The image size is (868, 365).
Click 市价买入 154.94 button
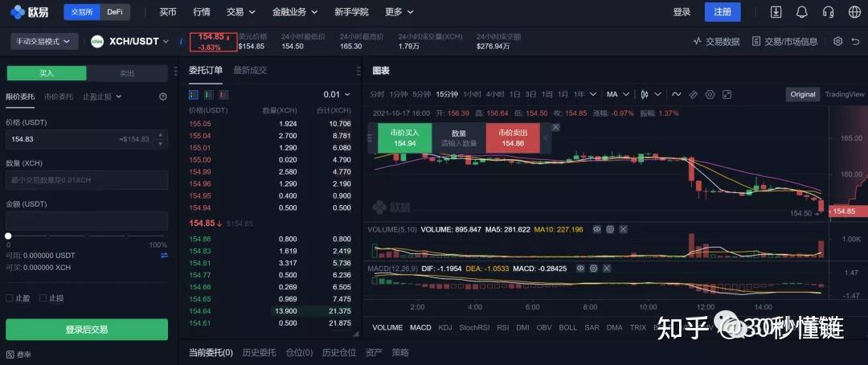tap(404, 138)
